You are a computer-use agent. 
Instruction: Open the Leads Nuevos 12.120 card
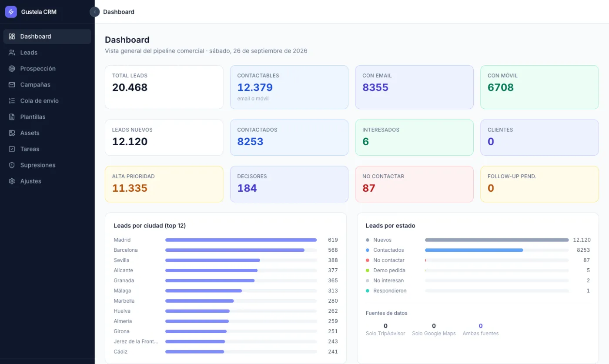click(x=164, y=137)
